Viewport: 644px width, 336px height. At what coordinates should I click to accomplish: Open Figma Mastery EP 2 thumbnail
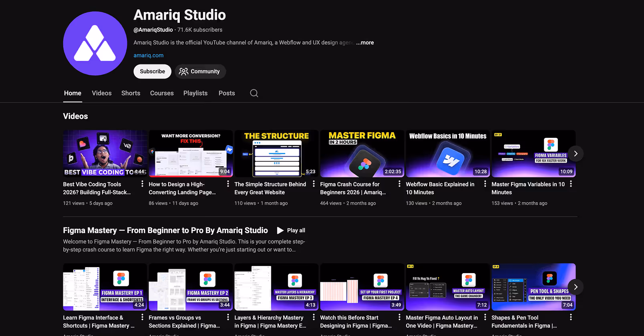(x=191, y=287)
